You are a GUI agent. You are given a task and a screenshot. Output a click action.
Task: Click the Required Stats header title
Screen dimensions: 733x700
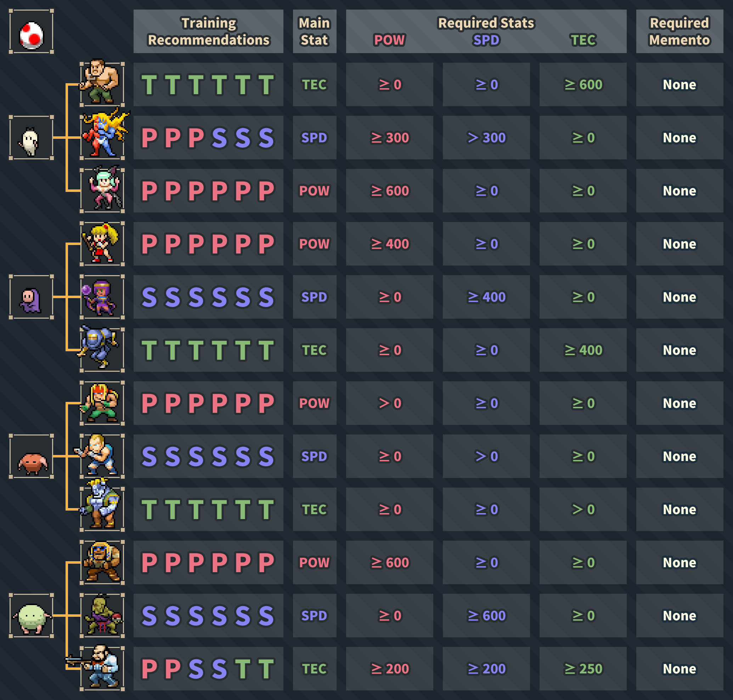coord(486,23)
